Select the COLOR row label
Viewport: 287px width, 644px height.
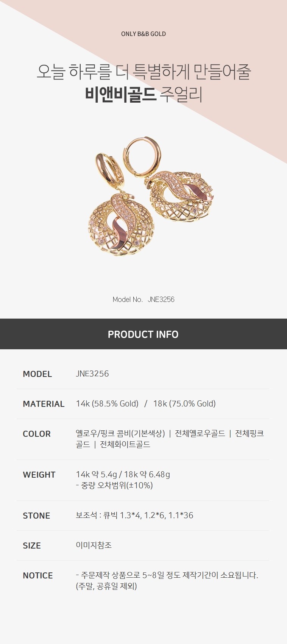point(36,434)
